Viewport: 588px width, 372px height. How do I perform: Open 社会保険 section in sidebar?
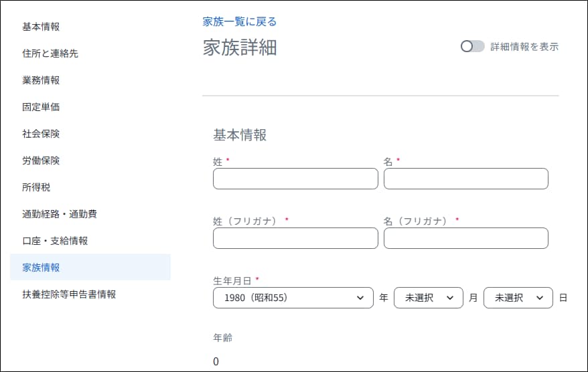click(41, 134)
